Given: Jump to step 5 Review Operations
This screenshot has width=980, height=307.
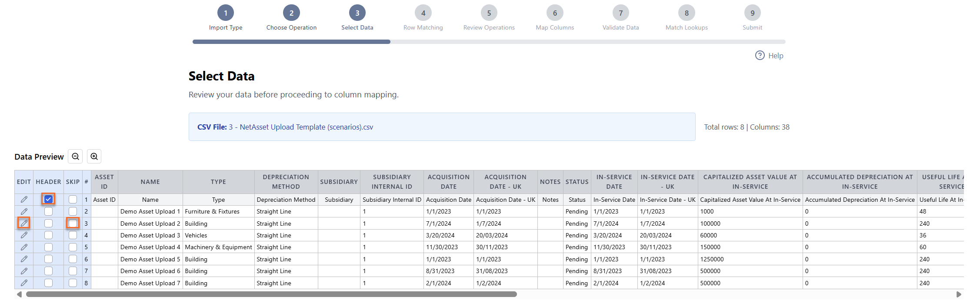Looking at the screenshot, I should tap(489, 13).
